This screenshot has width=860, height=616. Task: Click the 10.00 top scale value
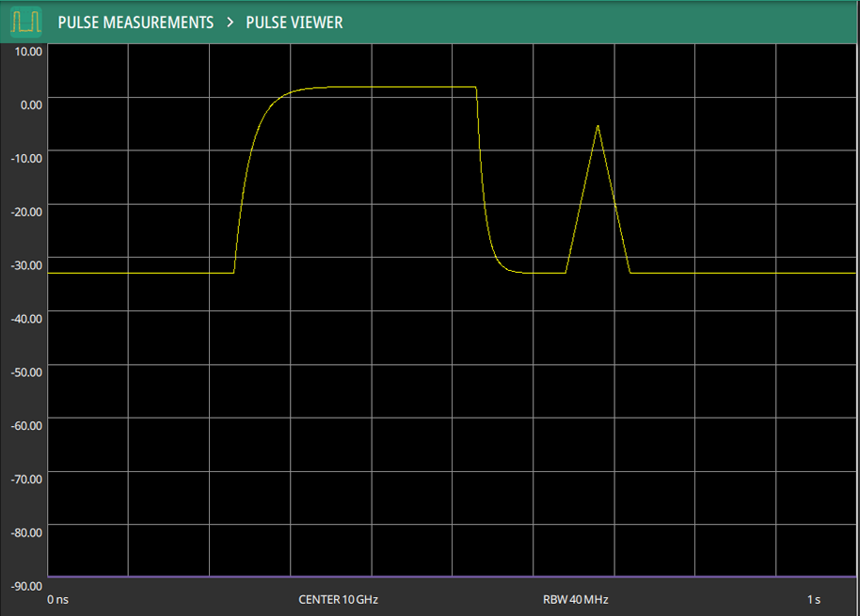[28, 51]
